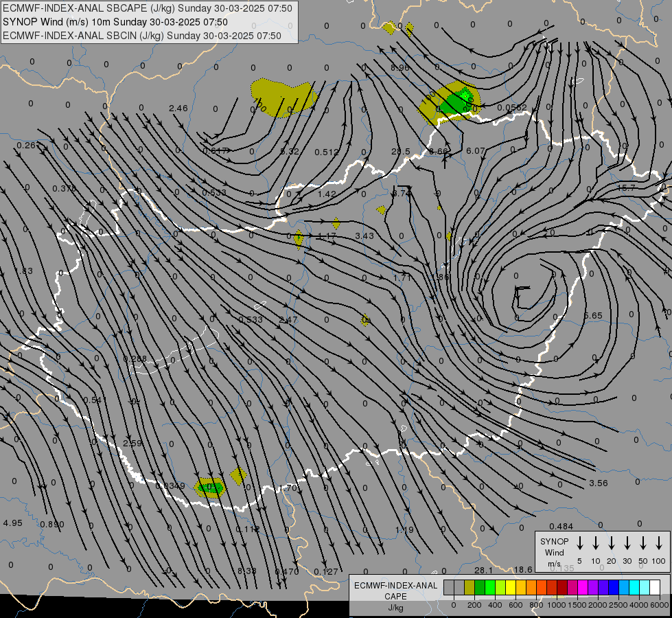Click the green CAPE patch labeled 200
Image resolution: width=672 pixels, height=618 pixels.
(459, 101)
